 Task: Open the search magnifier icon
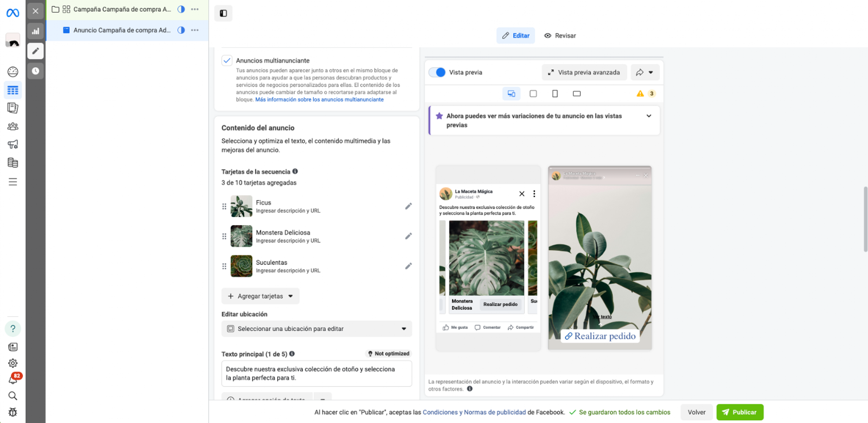(13, 396)
